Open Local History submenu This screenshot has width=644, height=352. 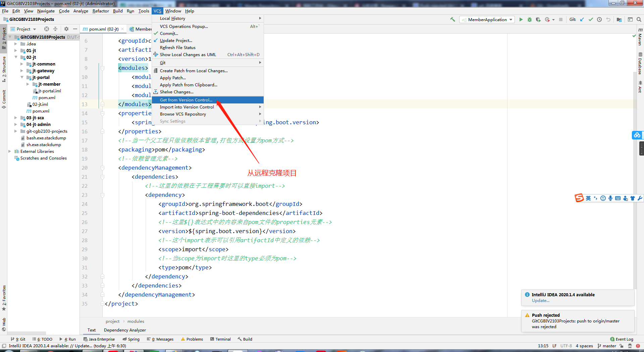(208, 18)
